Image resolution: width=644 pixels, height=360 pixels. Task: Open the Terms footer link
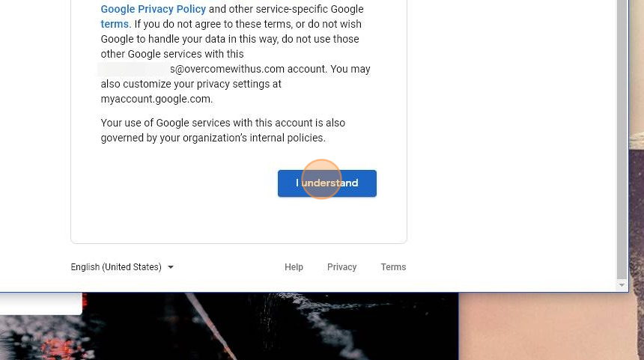coord(393,266)
